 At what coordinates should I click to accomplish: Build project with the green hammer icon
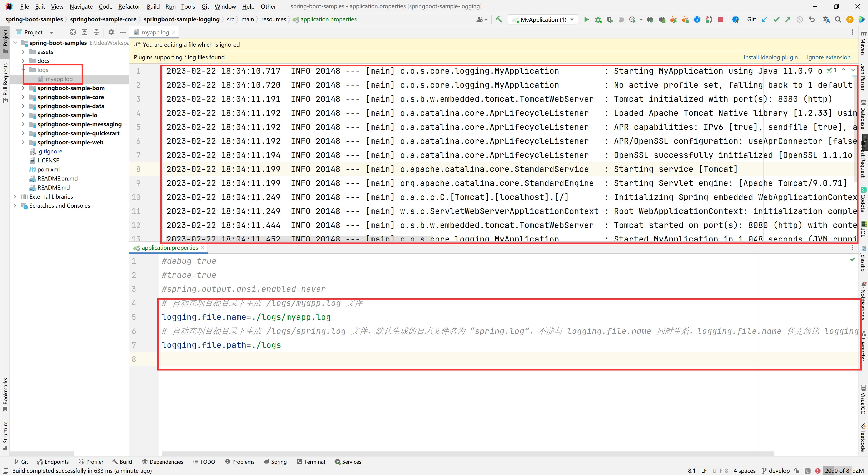tap(499, 19)
